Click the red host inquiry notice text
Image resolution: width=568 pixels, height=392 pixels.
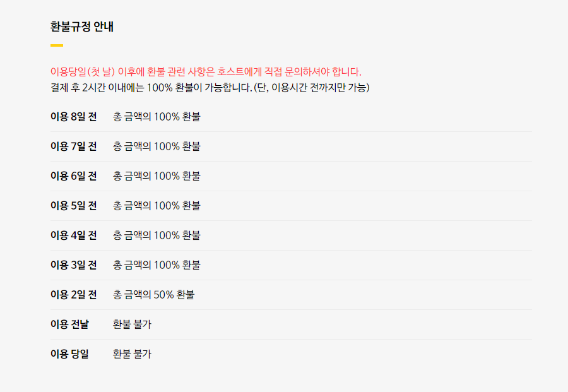[206, 71]
